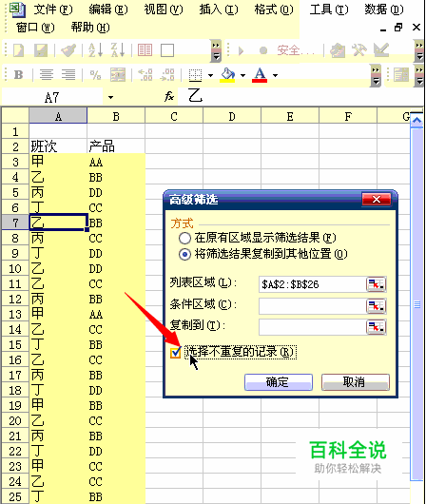The image size is (426, 504).
Task: Select 将筛选结果复制到其他位置 radio option
Action: coord(184,255)
